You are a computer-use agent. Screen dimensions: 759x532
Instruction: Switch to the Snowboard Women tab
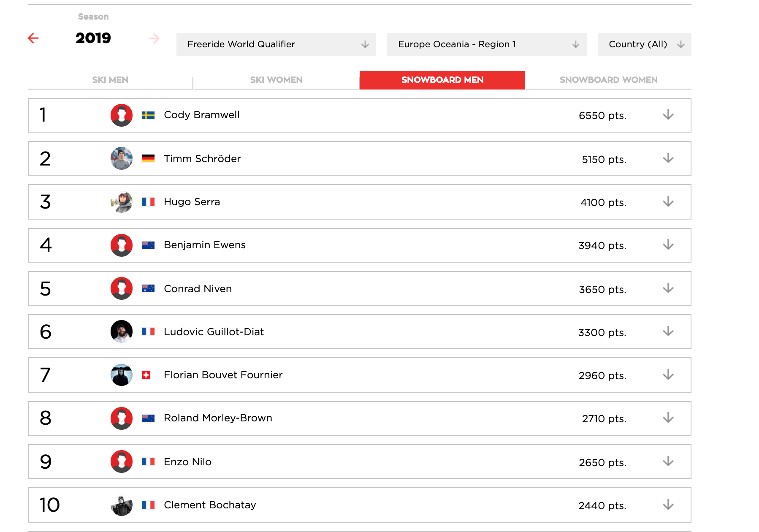608,80
